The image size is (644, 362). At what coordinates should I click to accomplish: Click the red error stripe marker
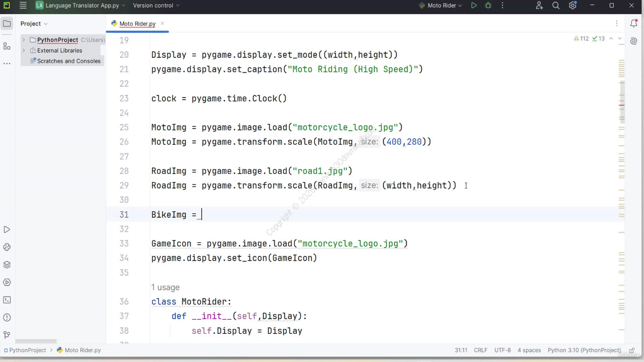pos(622,106)
